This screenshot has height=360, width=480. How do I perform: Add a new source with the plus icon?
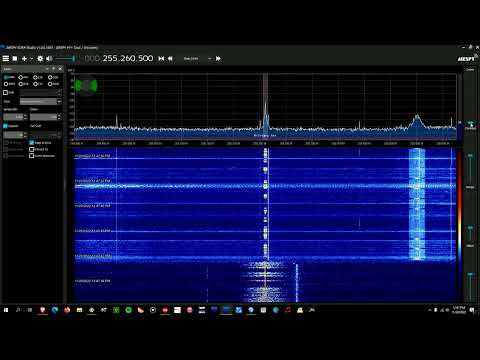point(24,59)
